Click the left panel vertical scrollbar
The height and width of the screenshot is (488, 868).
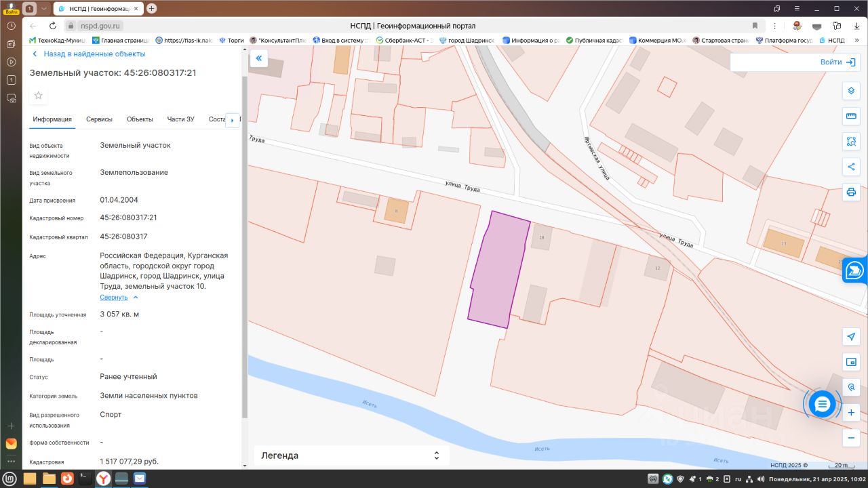245,247
